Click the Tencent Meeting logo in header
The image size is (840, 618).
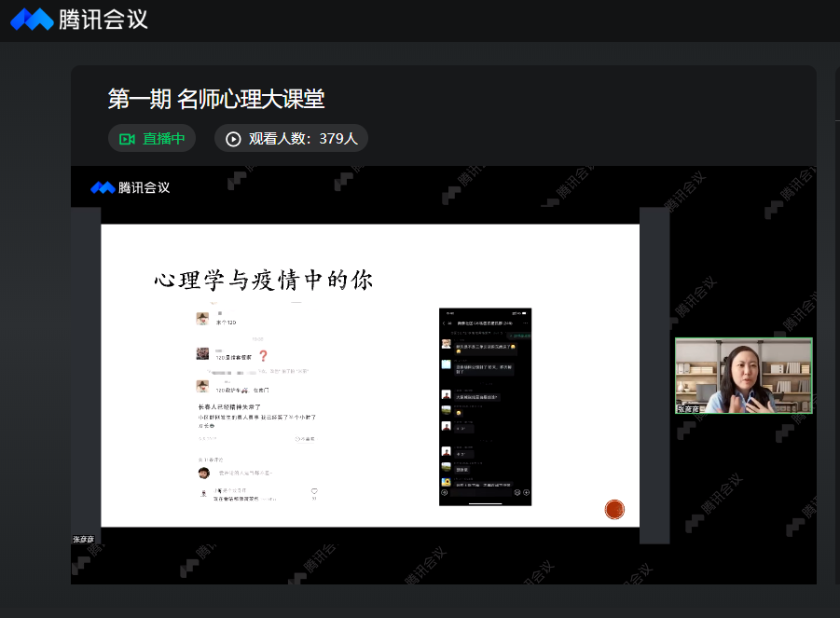tap(32, 19)
